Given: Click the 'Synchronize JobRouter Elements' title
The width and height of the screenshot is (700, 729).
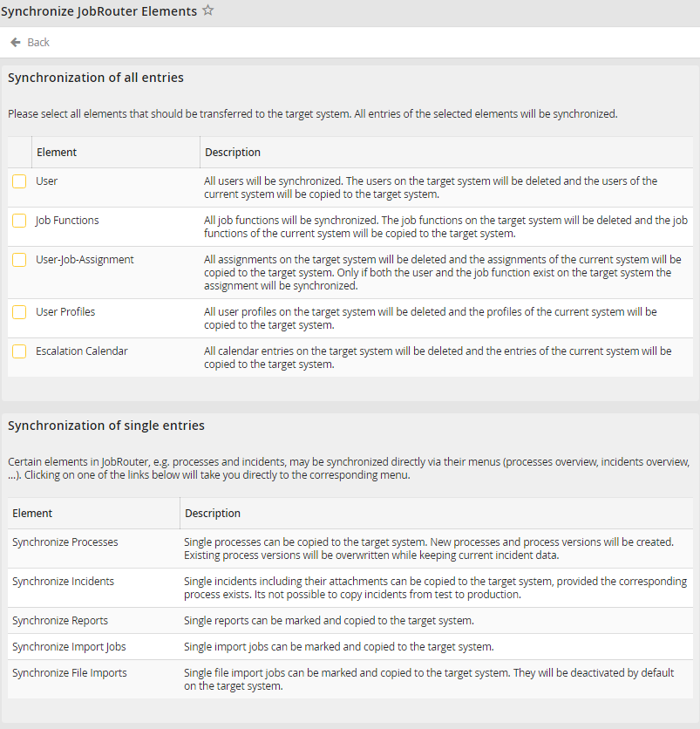Looking at the screenshot, I should 99,11.
